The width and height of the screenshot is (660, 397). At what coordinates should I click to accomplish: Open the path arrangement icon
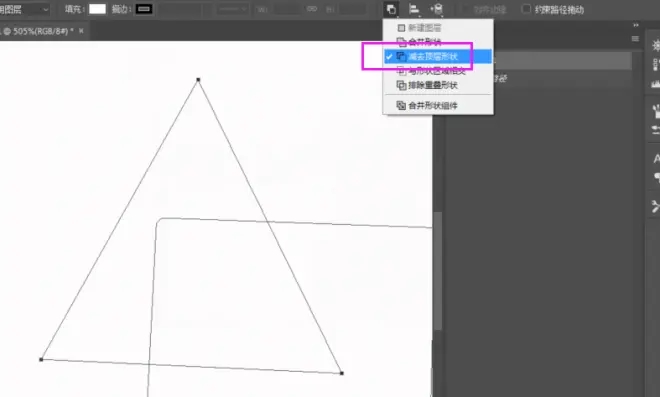437,9
